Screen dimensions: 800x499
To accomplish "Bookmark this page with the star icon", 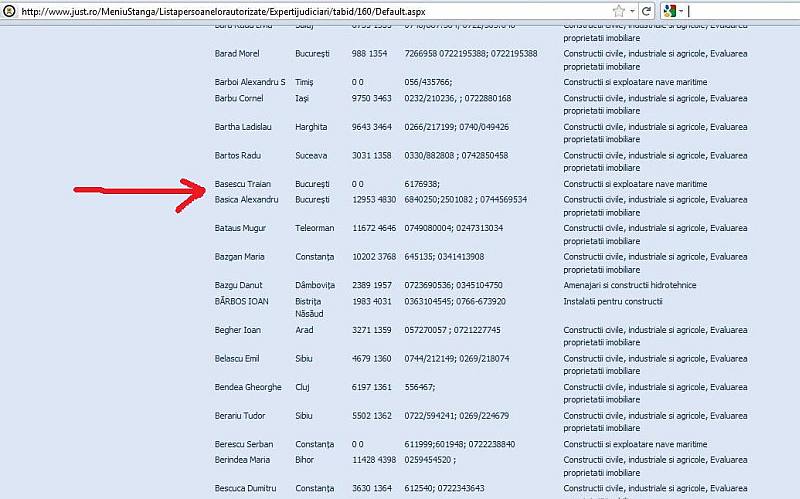I will (619, 11).
